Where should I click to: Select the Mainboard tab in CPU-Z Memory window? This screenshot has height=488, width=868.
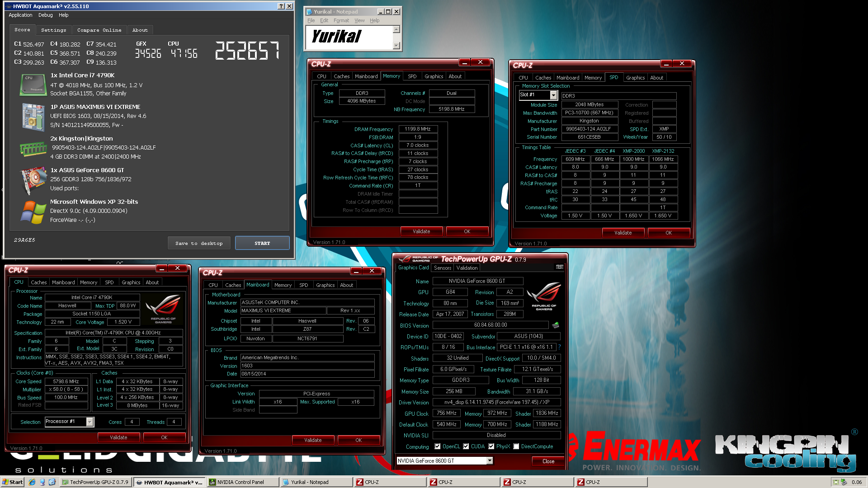click(366, 76)
